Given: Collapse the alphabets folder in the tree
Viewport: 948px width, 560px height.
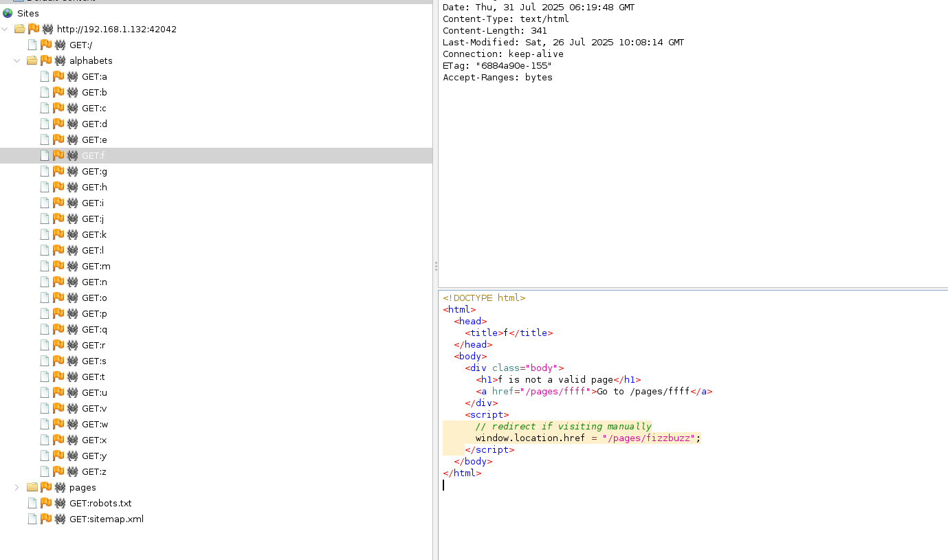Looking at the screenshot, I should click(x=17, y=60).
